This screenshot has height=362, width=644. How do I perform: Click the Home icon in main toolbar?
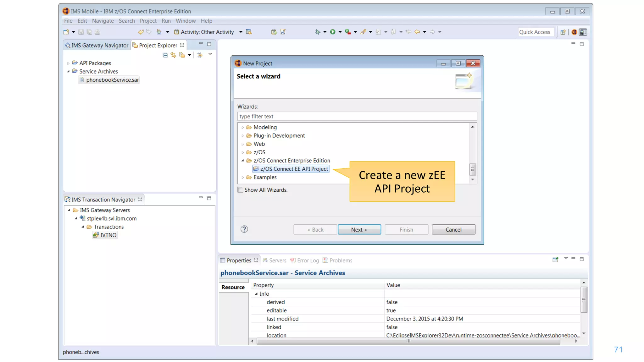click(159, 32)
